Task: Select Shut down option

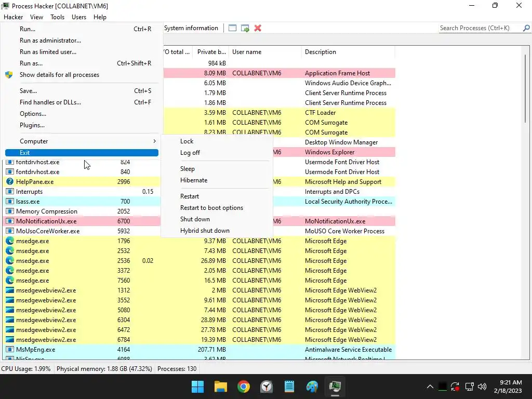Action: pos(217,219)
